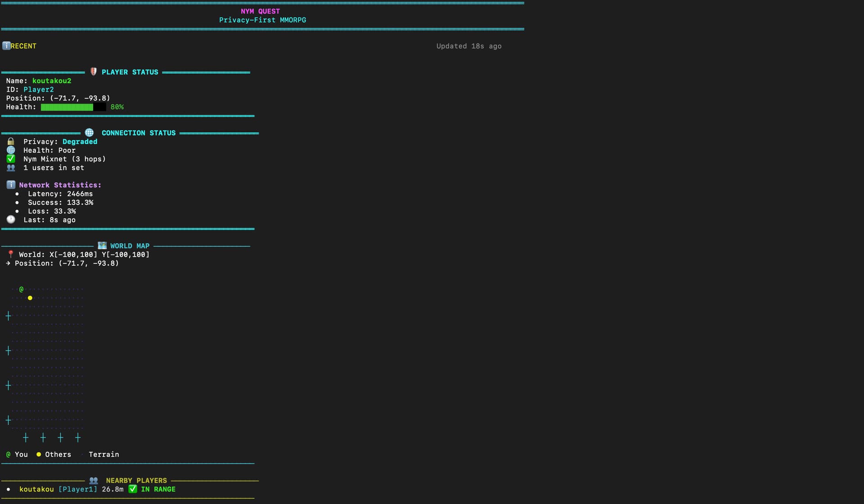Click the Last: 8s ago text
The width and height of the screenshot is (864, 504).
[49, 220]
